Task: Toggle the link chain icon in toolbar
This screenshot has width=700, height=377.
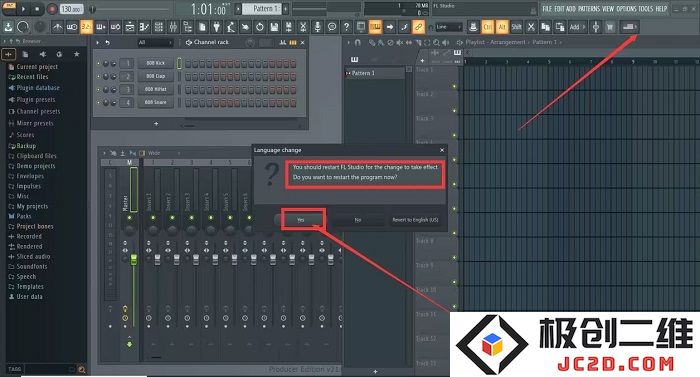Action: pos(418,27)
